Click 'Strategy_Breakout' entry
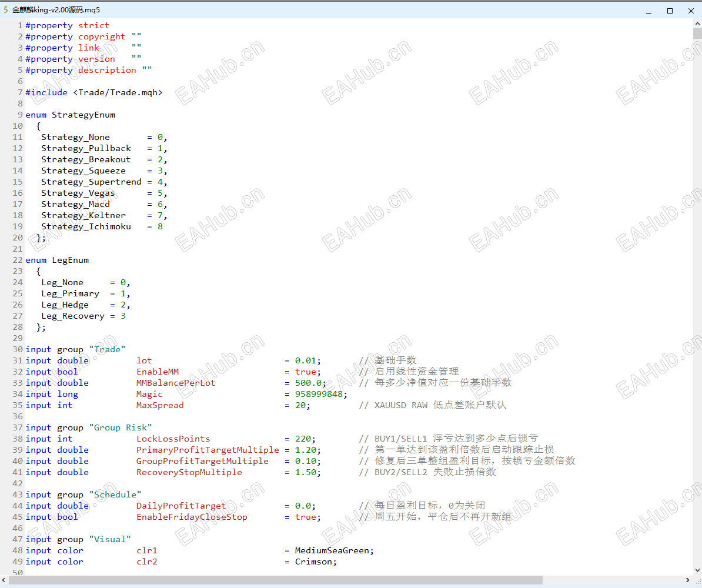Viewport: 702px width, 588px height. coord(86,160)
